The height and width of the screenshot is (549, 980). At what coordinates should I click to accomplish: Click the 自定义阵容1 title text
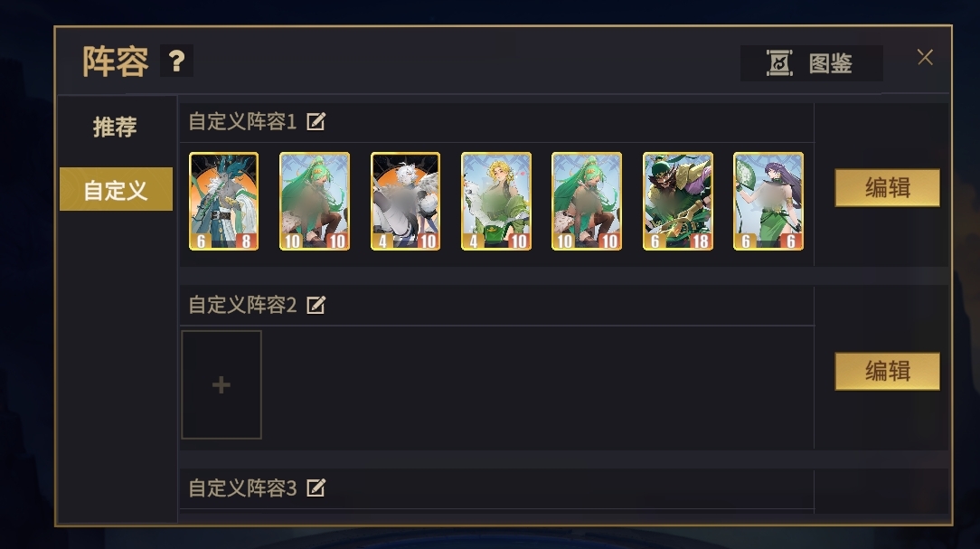coord(242,121)
